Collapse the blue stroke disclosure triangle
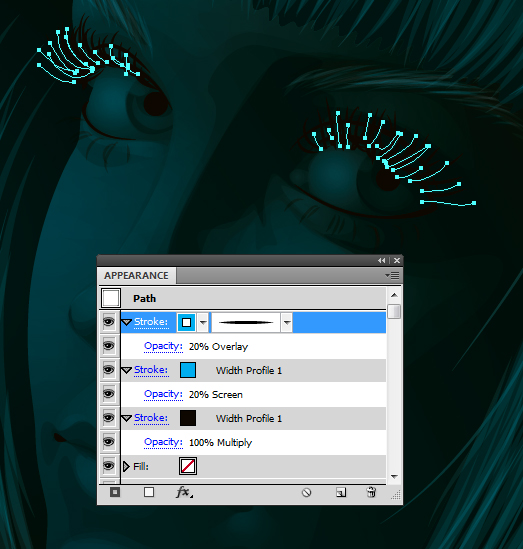The height and width of the screenshot is (549, 523). [126, 370]
